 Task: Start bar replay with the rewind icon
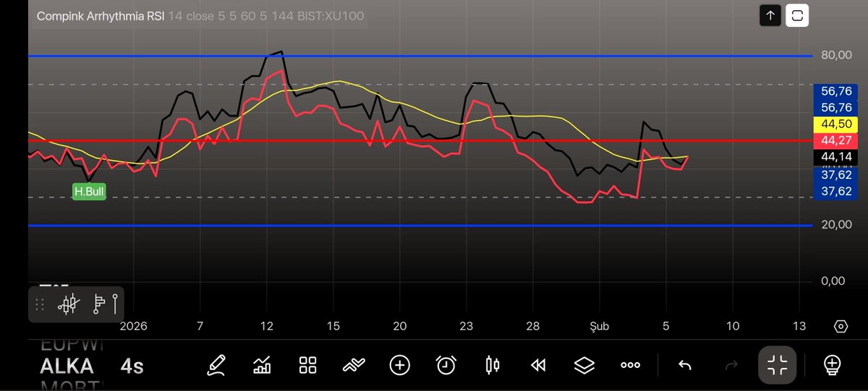pyautogui.click(x=538, y=365)
